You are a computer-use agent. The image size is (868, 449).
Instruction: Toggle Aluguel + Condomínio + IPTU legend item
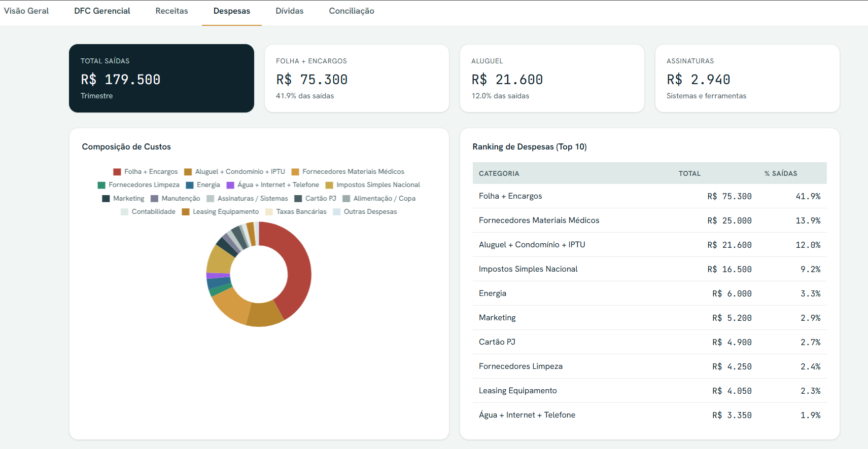[234, 172]
